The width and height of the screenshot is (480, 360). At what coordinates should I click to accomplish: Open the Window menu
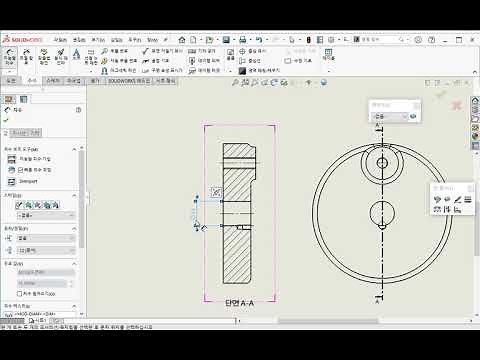152,40
